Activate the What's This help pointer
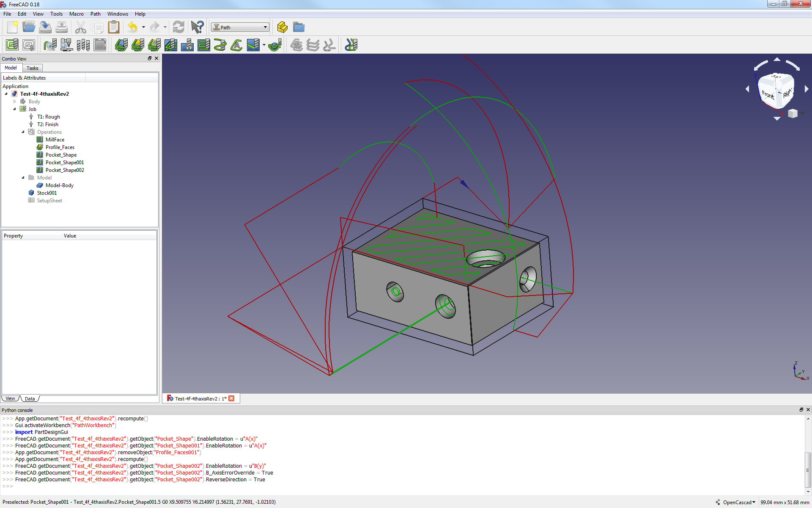 (198, 28)
